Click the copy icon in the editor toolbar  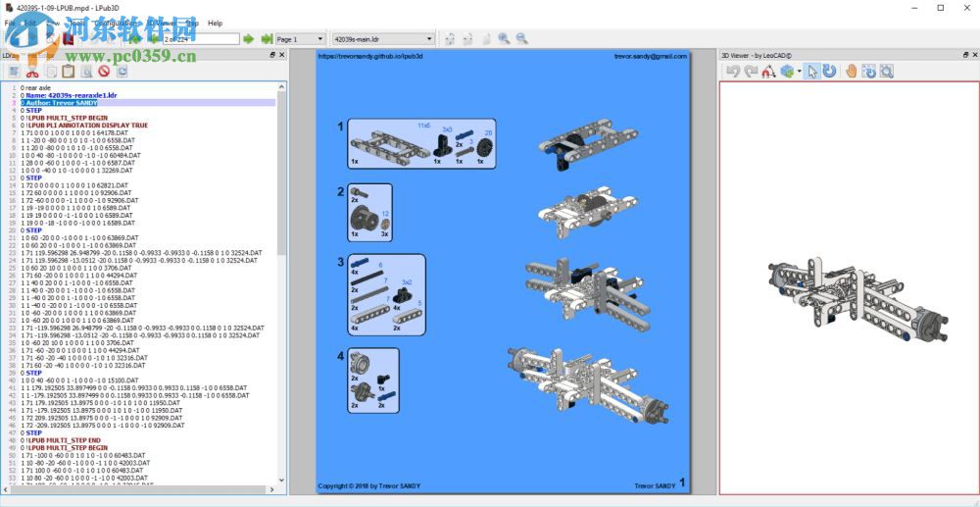coord(50,72)
